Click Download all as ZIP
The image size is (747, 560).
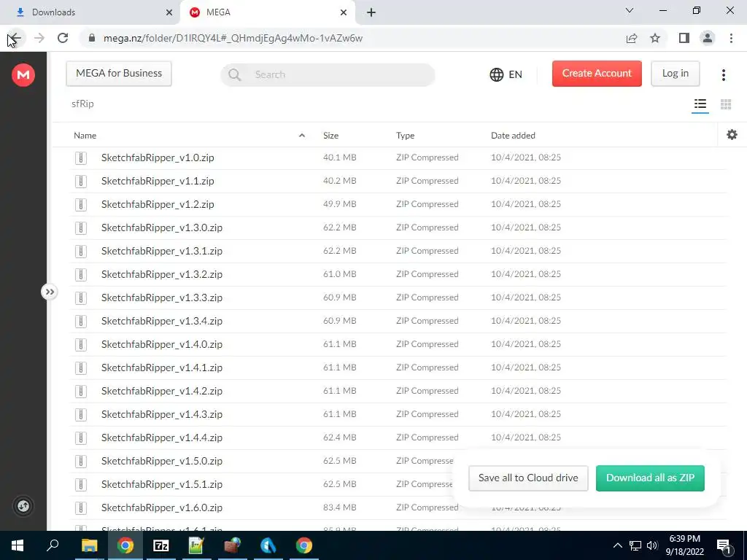coord(650,478)
